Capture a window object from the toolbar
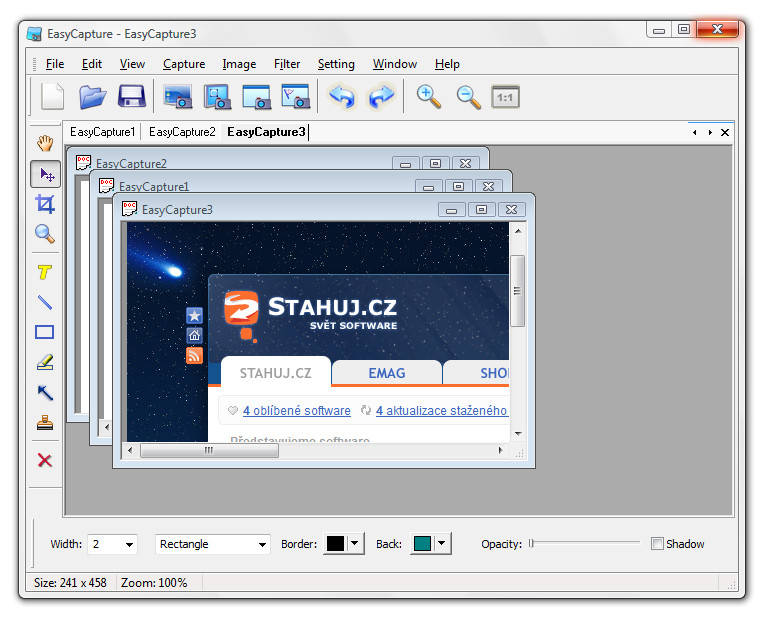 click(217, 97)
